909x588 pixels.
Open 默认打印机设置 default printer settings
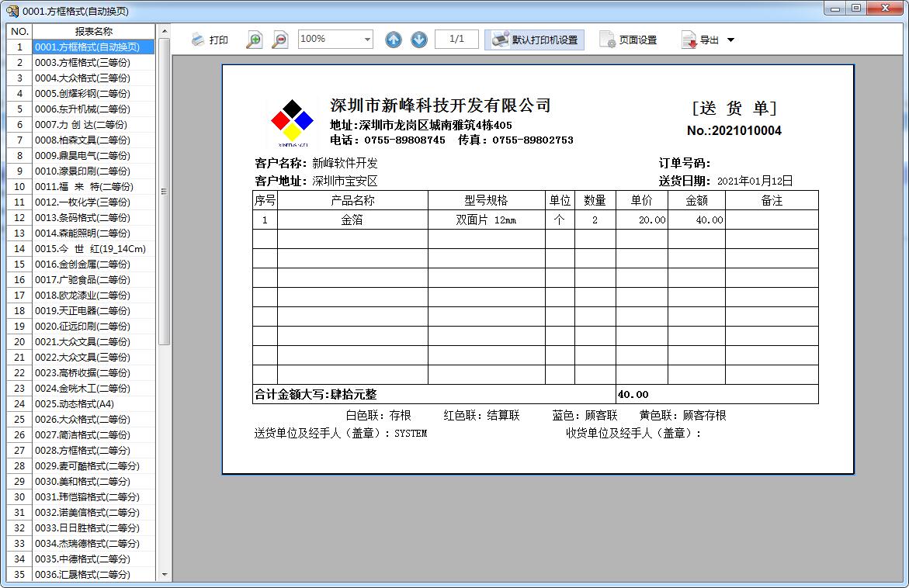535,40
